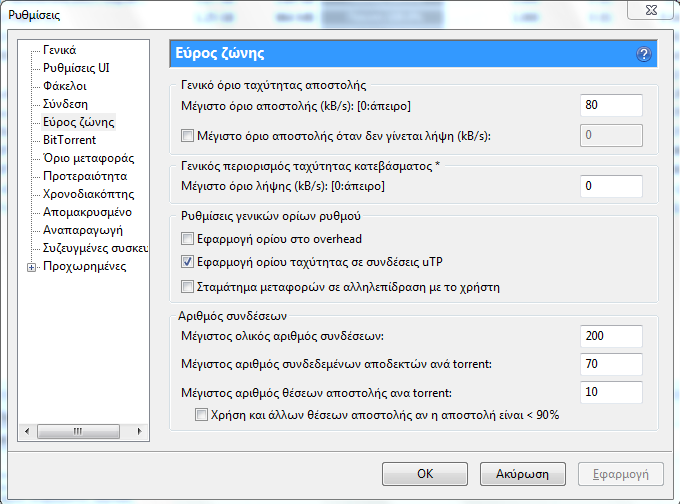The width and height of the screenshot is (680, 504).
Task: Confirm settings with the OK button
Action: pyautogui.click(x=425, y=474)
